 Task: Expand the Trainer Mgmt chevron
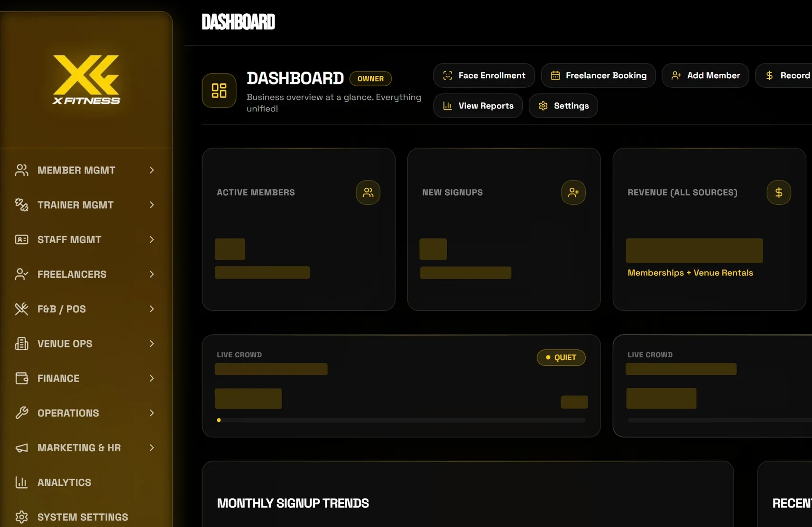click(152, 205)
